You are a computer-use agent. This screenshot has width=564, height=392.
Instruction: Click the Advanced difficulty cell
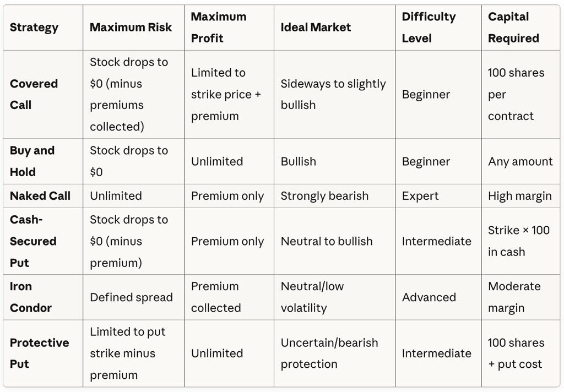[x=429, y=297]
